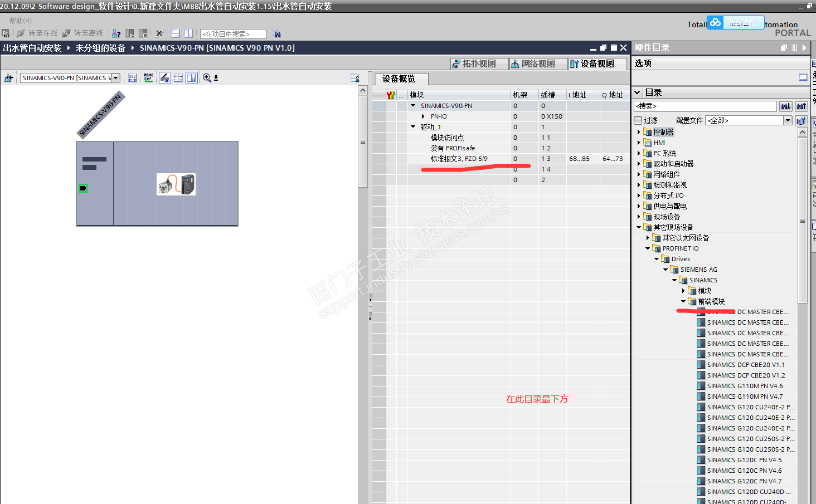The height and width of the screenshot is (504, 816).
Task: Click the hardware catalog search field
Action: (x=705, y=106)
